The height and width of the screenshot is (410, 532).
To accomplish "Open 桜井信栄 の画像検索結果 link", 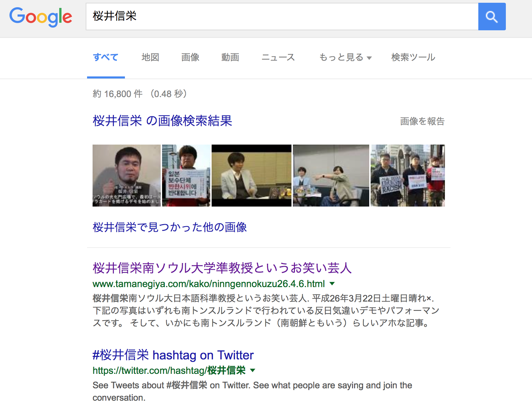I will pyautogui.click(x=162, y=121).
